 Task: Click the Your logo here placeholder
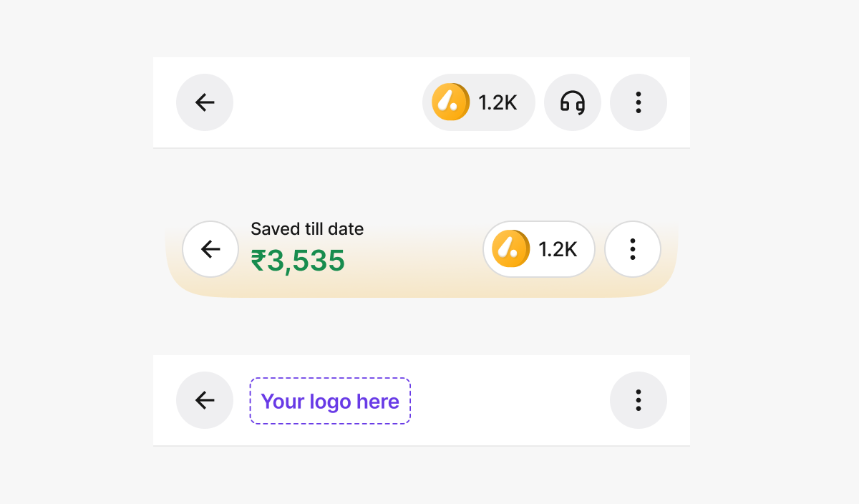tap(330, 401)
